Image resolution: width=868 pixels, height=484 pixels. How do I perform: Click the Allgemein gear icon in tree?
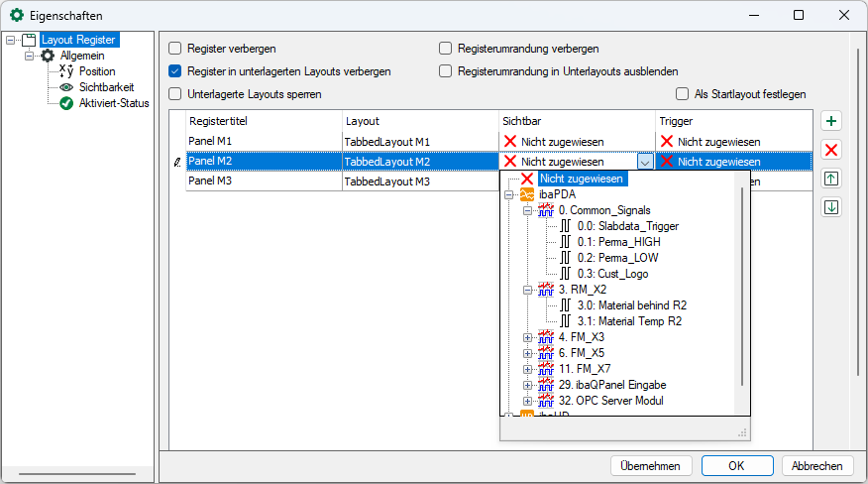click(x=47, y=57)
